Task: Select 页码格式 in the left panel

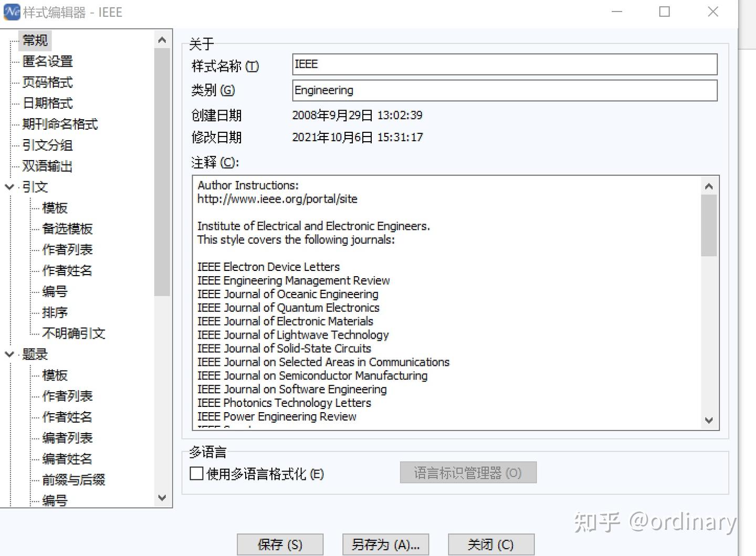Action: (46, 82)
